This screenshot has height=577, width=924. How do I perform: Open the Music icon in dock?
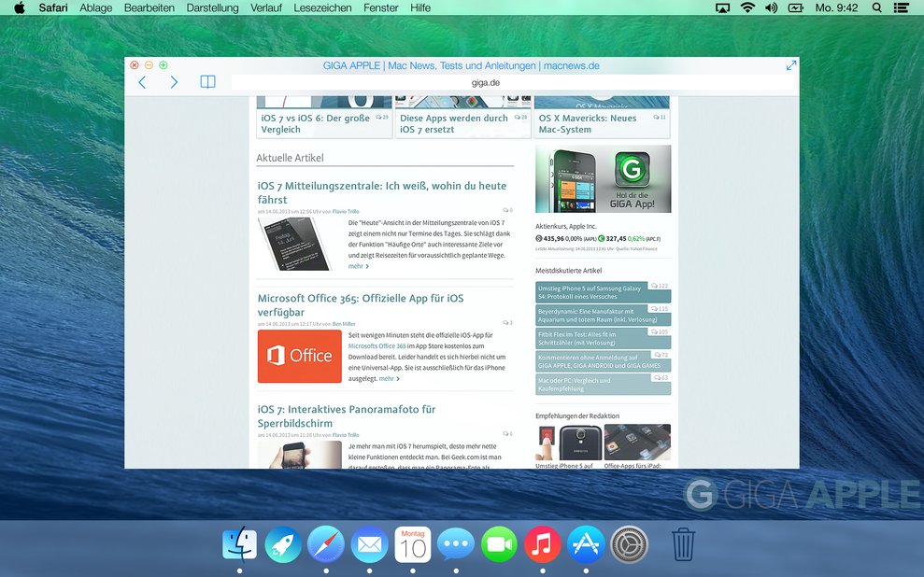(x=543, y=544)
